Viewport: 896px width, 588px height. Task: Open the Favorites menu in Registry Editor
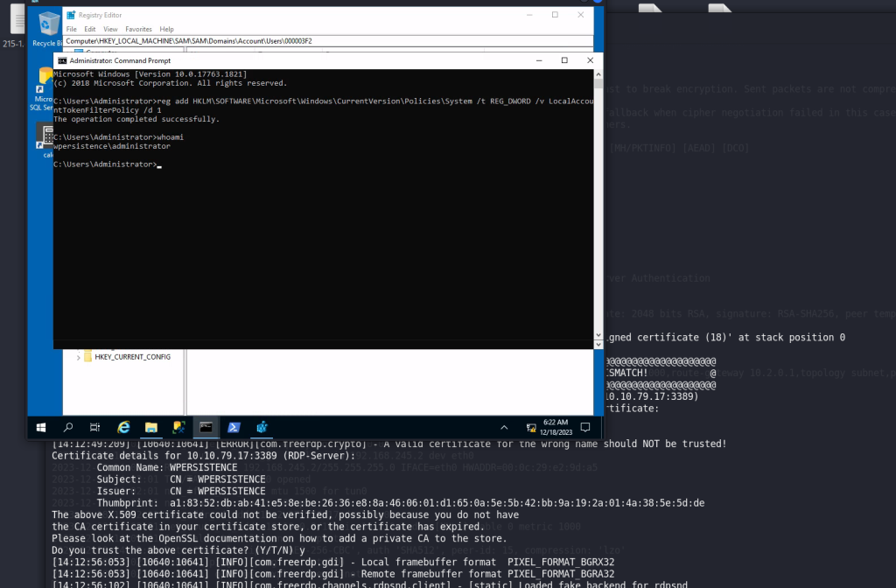tap(138, 29)
